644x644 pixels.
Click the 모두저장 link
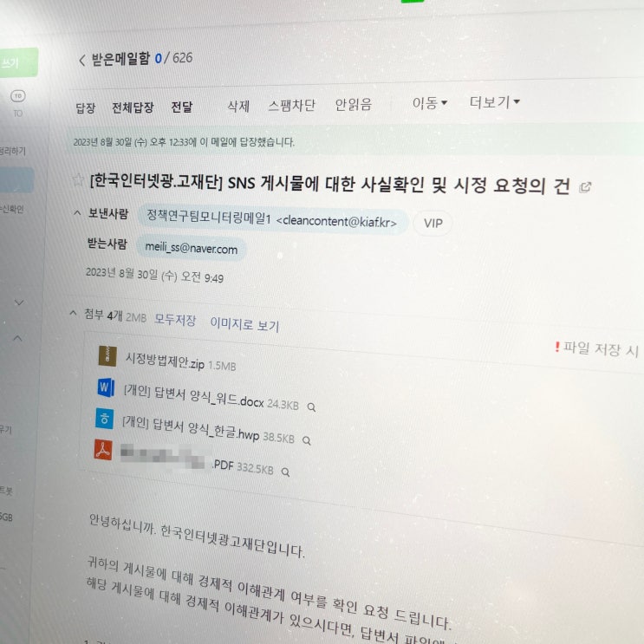click(175, 320)
